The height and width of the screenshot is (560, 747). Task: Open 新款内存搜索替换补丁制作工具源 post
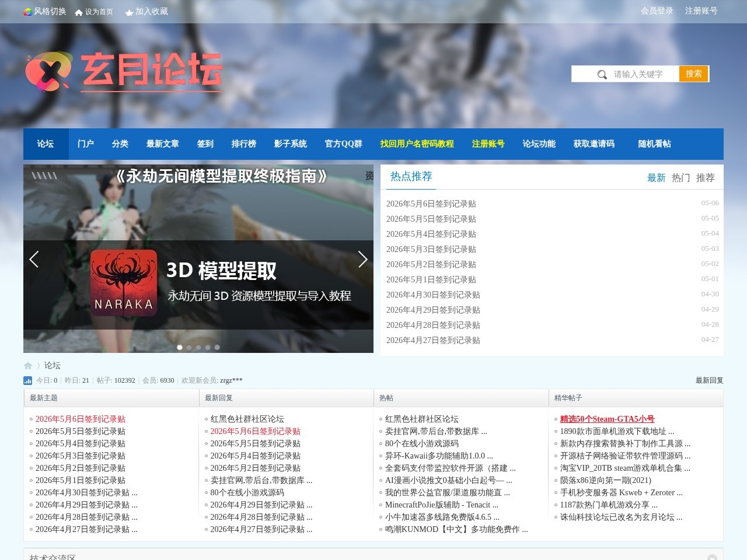(x=626, y=443)
